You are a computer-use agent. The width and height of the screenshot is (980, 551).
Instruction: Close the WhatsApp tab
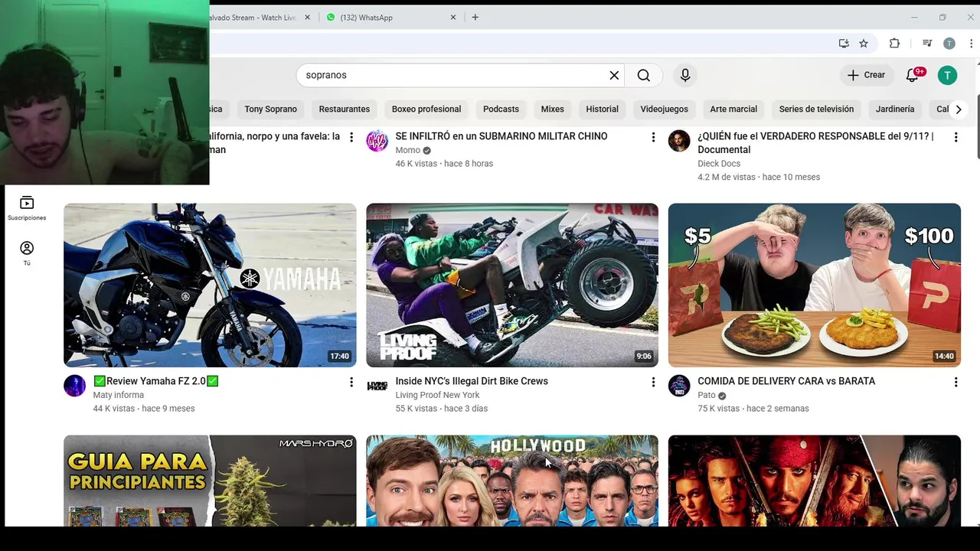pos(452,17)
